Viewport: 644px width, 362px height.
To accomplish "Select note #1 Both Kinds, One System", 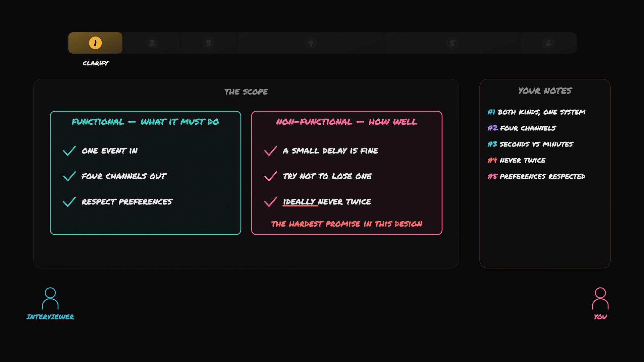I will click(x=537, y=112).
